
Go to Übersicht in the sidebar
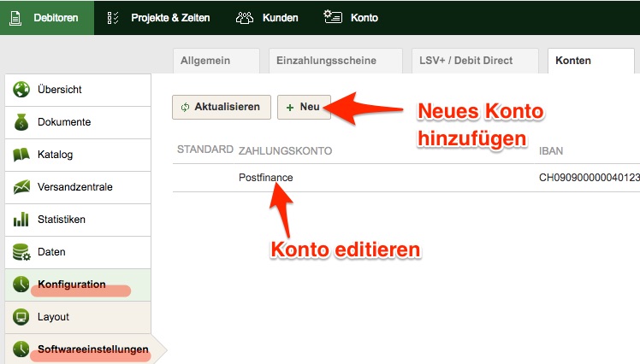(78, 90)
